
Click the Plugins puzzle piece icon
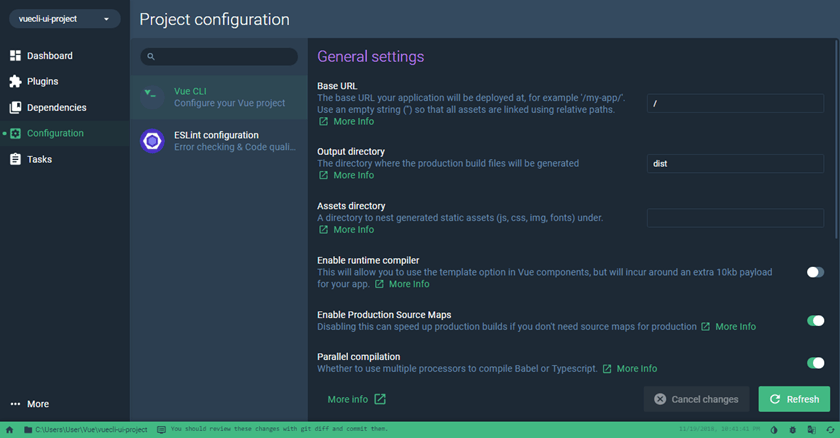(16, 81)
